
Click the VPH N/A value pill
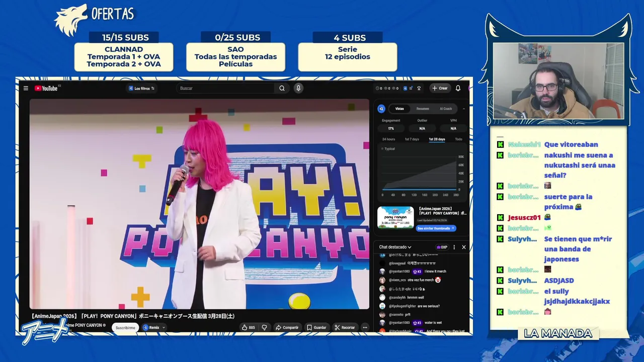click(x=453, y=129)
